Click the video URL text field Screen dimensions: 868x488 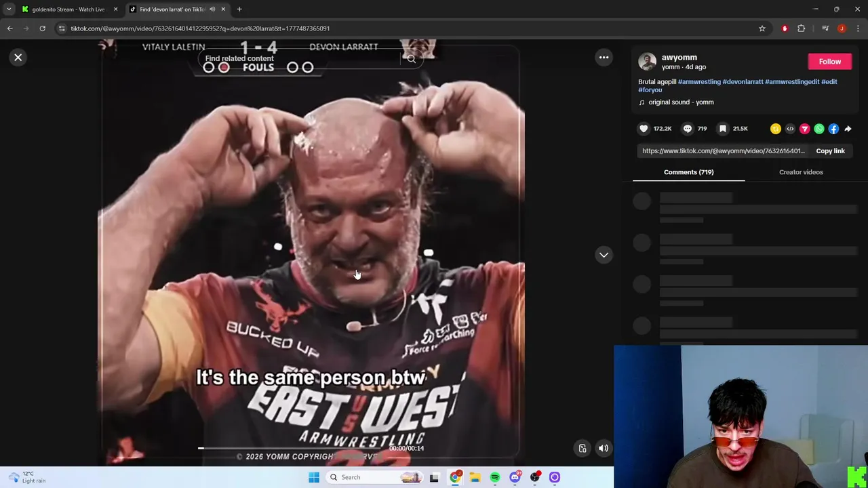[723, 151]
